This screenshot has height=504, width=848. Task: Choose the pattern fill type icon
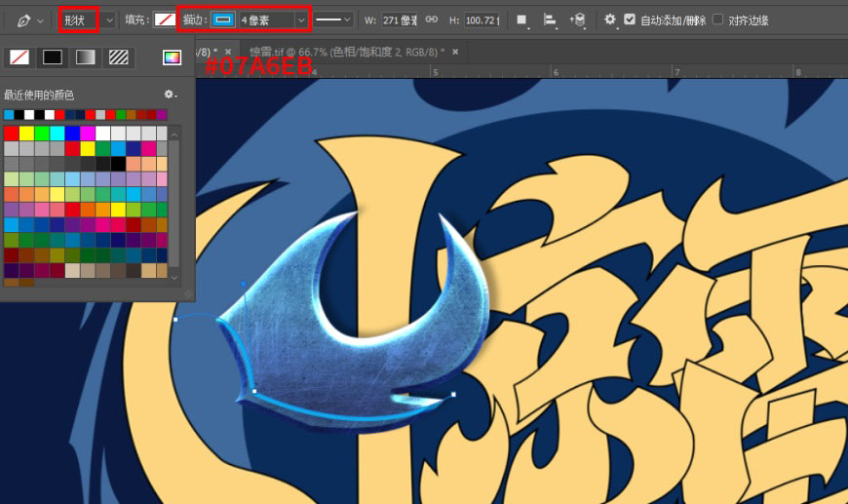click(119, 57)
